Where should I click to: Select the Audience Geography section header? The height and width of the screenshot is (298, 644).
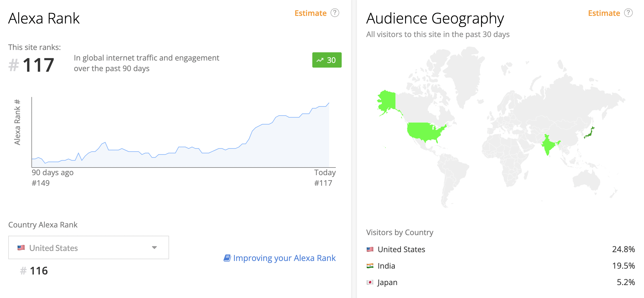click(435, 18)
